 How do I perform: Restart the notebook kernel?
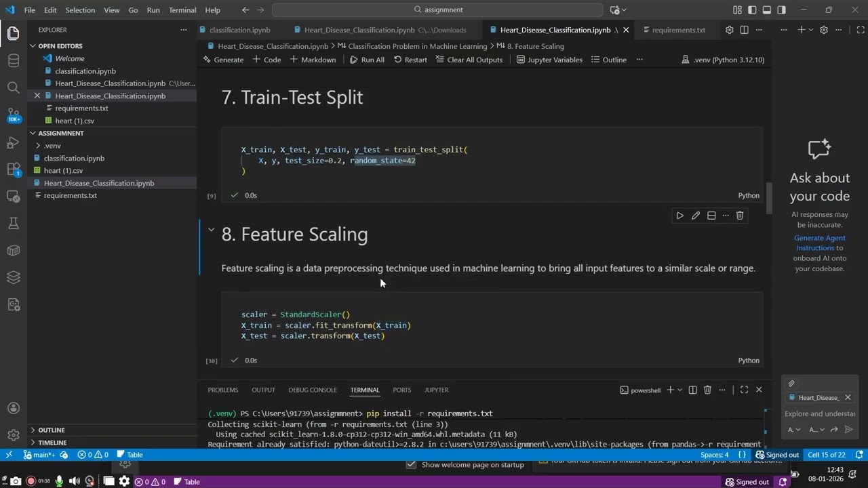tap(410, 60)
